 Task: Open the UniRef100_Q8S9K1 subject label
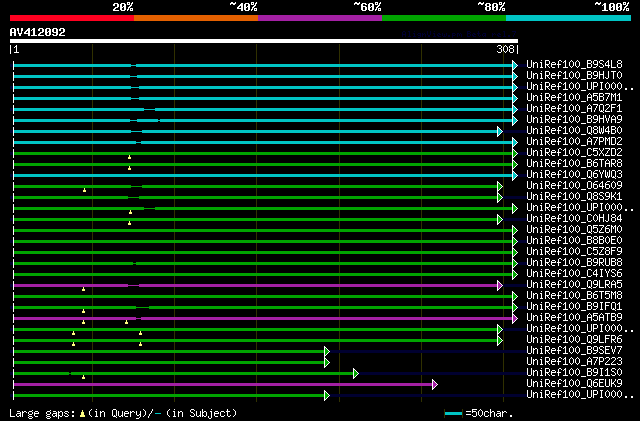click(574, 196)
